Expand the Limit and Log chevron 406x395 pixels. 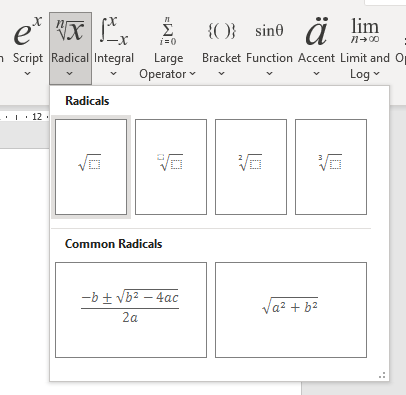click(377, 74)
